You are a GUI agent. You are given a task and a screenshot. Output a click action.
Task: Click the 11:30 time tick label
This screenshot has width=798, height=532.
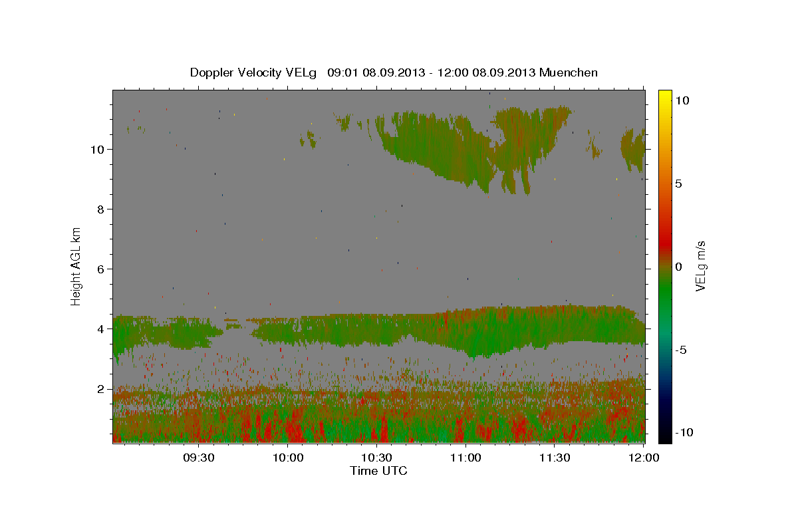tap(554, 458)
